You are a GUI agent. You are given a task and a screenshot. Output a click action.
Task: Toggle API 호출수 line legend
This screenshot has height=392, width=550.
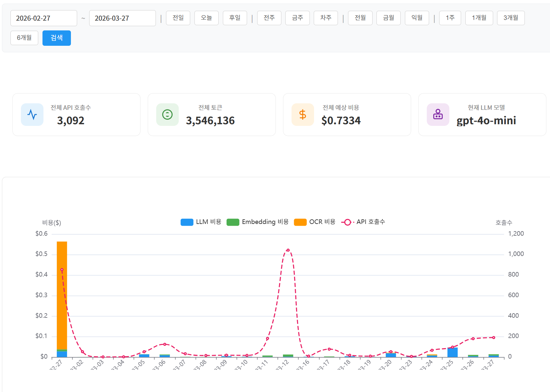[x=363, y=222]
